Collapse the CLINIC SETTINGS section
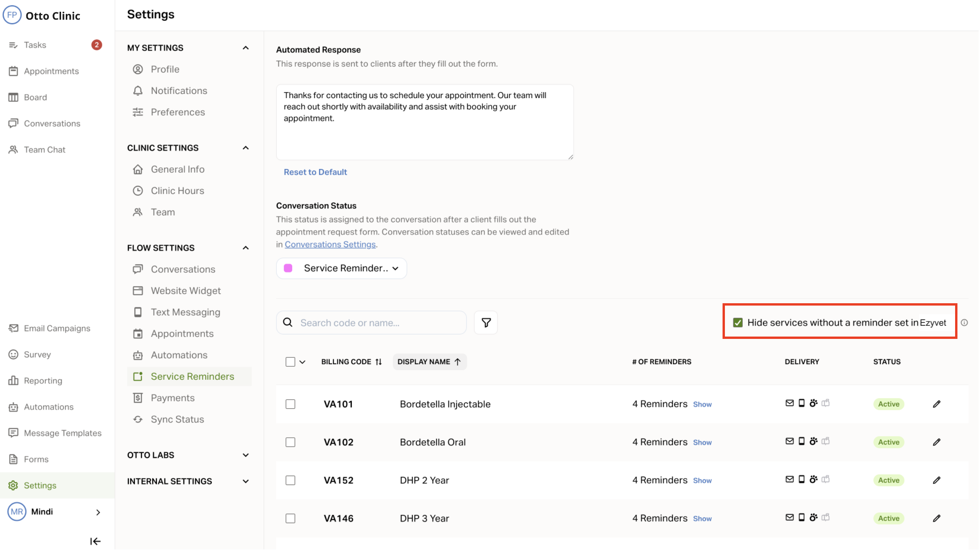 click(x=246, y=148)
